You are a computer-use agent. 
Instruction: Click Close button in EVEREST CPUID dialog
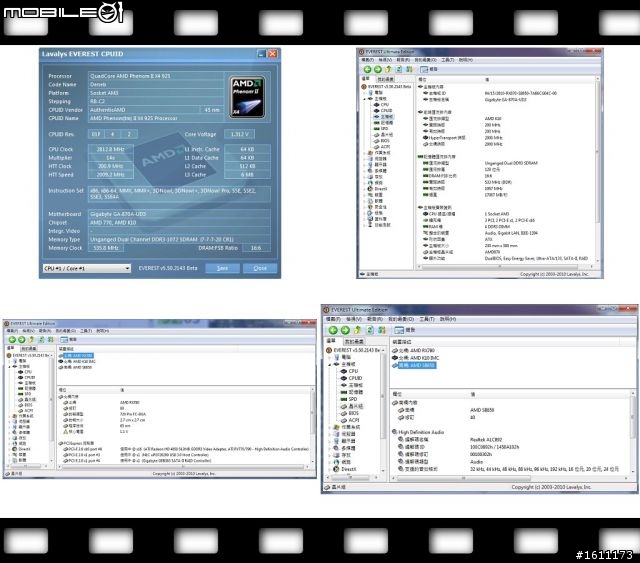pyautogui.click(x=260, y=268)
